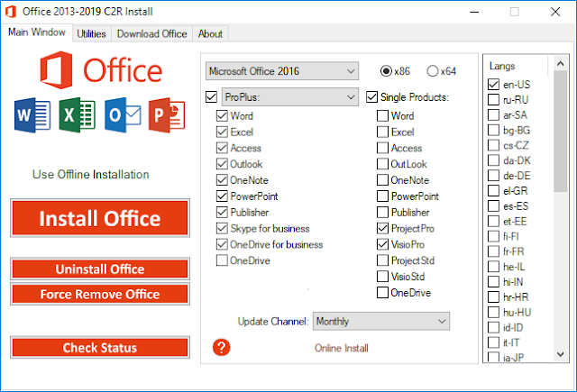577x392 pixels.
Task: Open the Microsoft Office 2016 version dropdown
Action: (282, 71)
